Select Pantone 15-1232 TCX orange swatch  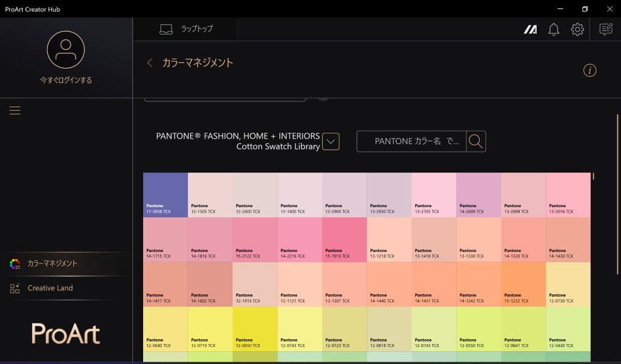(x=523, y=284)
